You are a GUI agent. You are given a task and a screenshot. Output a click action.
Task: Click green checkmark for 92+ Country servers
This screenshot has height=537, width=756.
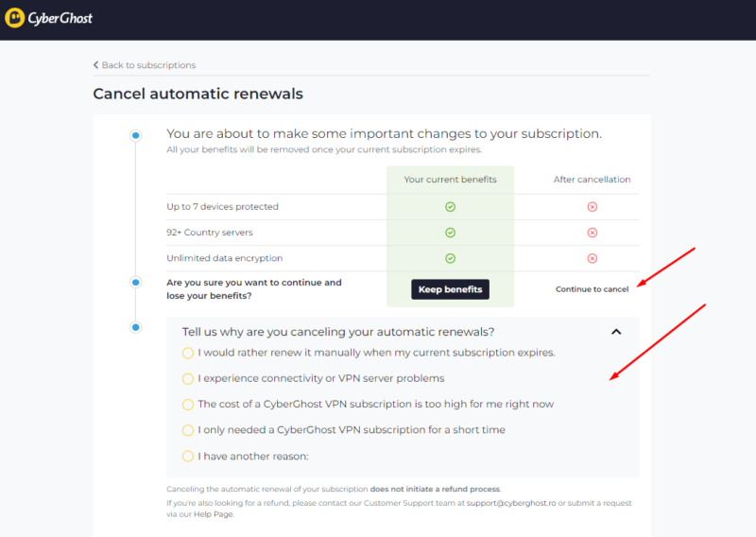[x=450, y=233]
